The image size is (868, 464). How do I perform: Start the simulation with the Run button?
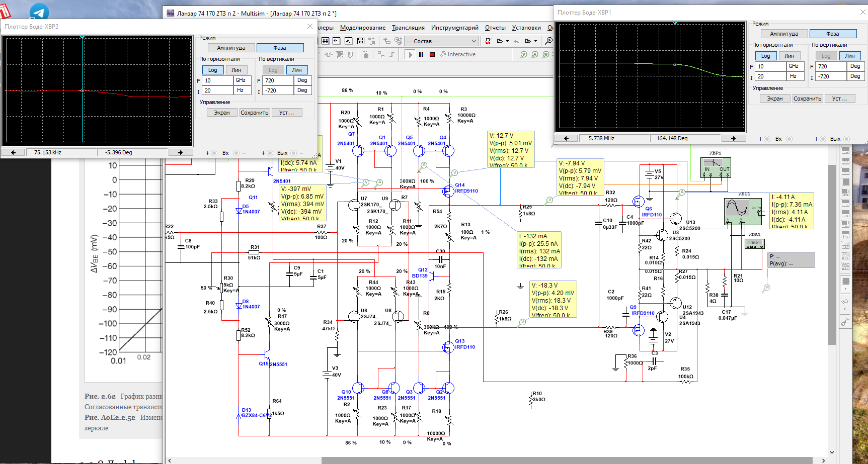tap(410, 54)
